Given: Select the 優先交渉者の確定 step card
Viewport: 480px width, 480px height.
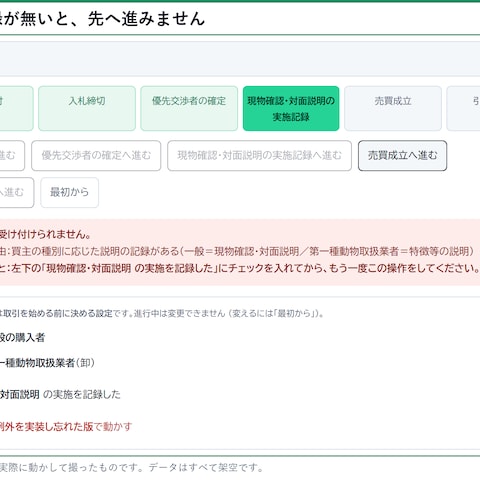Looking at the screenshot, I should point(189,108).
